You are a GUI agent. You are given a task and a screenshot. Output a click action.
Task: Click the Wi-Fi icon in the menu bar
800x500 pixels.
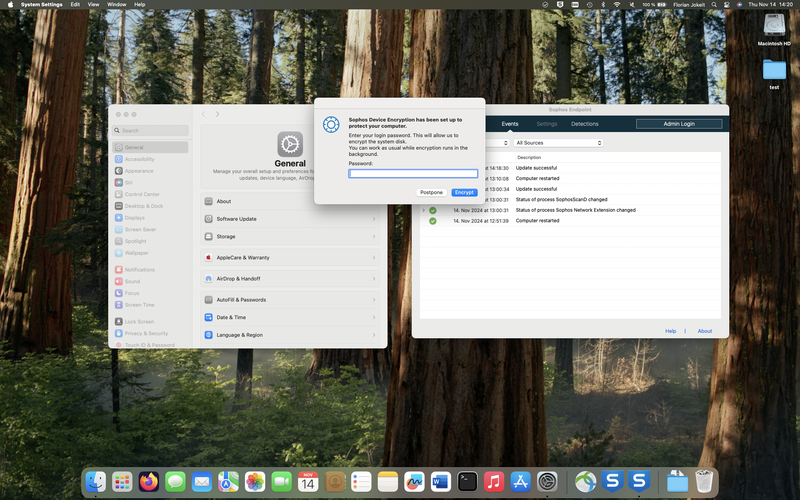[x=617, y=5]
